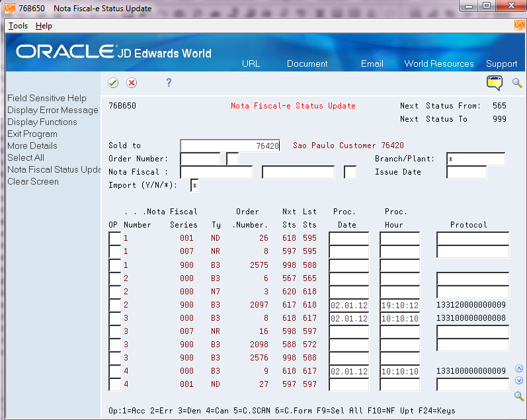The height and width of the screenshot is (420, 527).
Task: Click the red X cancel icon
Action: click(x=132, y=83)
